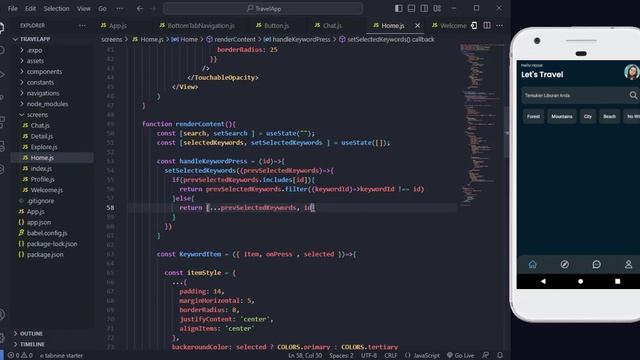Open package-lock.json file

(x=52, y=244)
